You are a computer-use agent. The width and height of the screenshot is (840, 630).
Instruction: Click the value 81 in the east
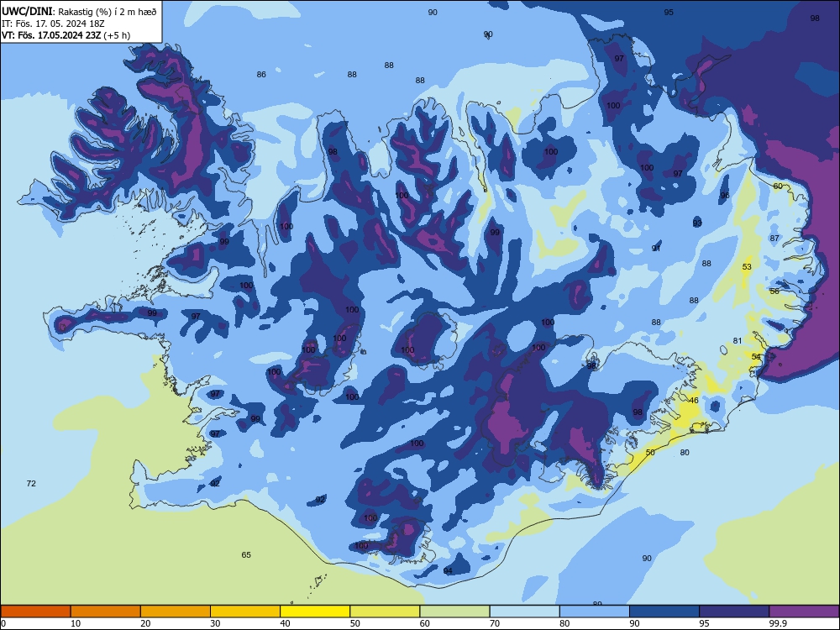738,341
